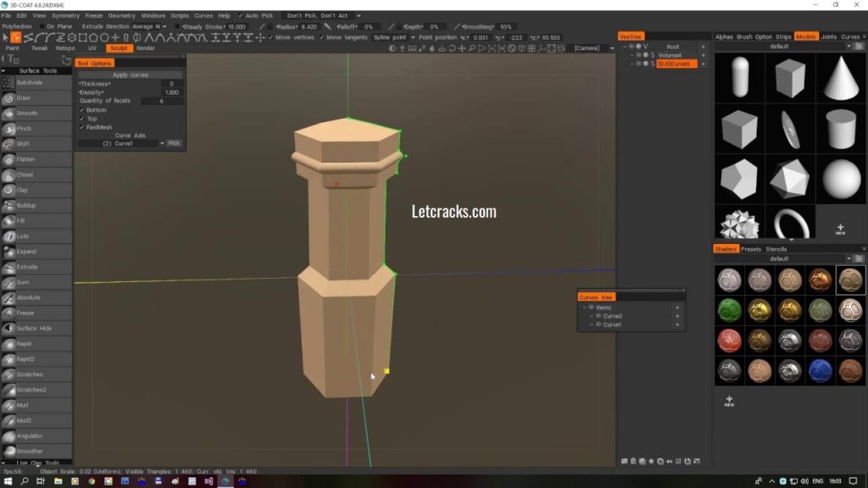Select the Clay tool
This screenshot has height=488, width=868.
click(x=36, y=190)
